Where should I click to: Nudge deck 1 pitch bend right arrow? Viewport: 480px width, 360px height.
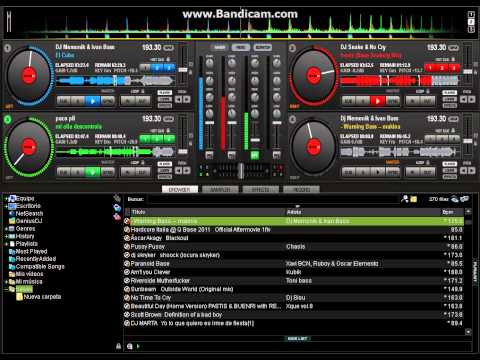click(187, 99)
